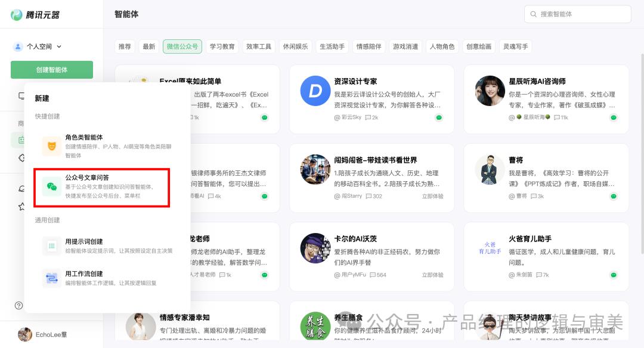Screen dimensions: 644x348
Task: Open the 人物角色 category tab
Action: (442, 46)
